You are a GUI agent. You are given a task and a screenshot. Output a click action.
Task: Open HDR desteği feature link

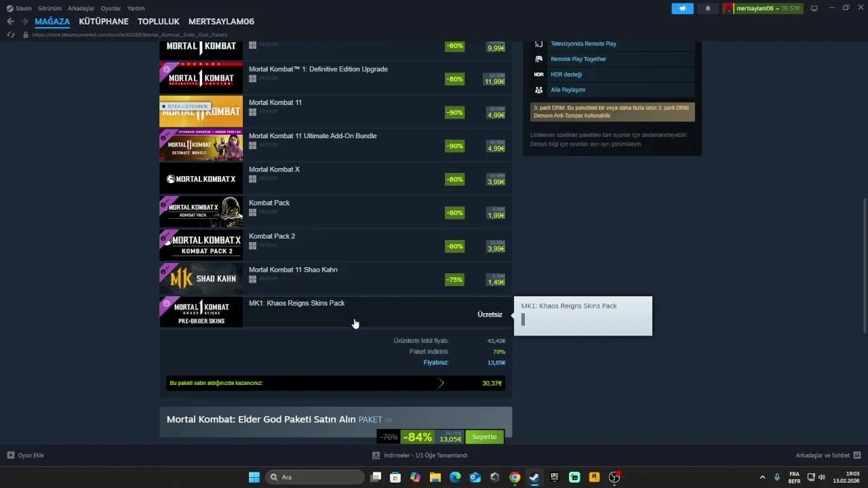coord(566,75)
